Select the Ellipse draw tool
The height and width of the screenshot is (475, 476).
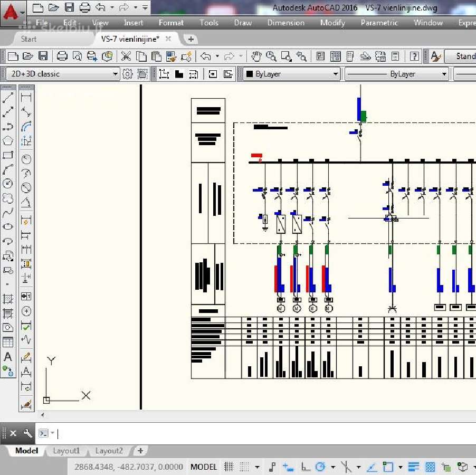[x=8, y=226]
